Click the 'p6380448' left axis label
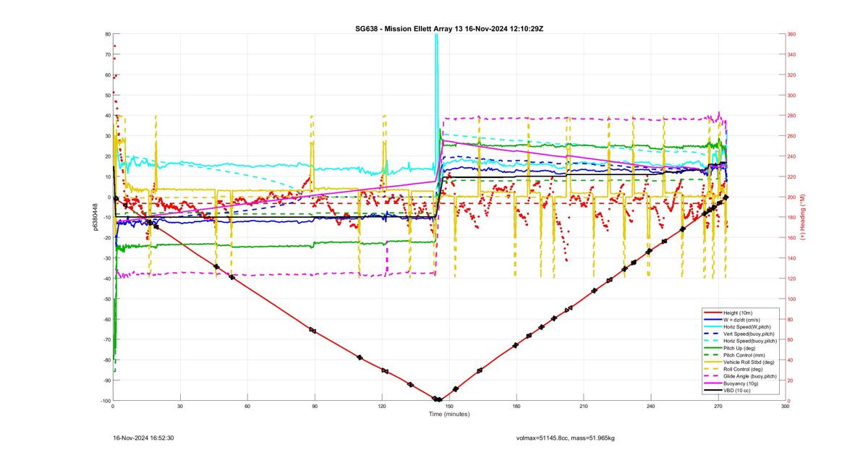Viewport: 868px width, 450px height. tap(95, 217)
